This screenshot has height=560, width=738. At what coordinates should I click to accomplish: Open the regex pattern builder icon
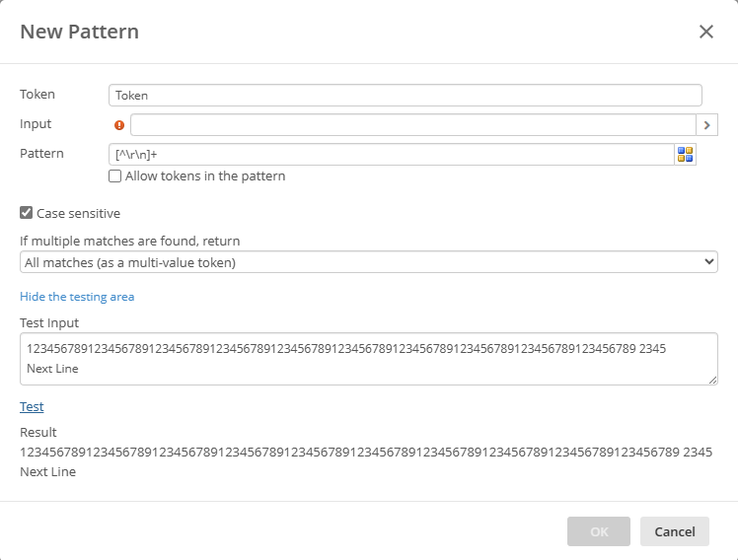pyautogui.click(x=685, y=154)
